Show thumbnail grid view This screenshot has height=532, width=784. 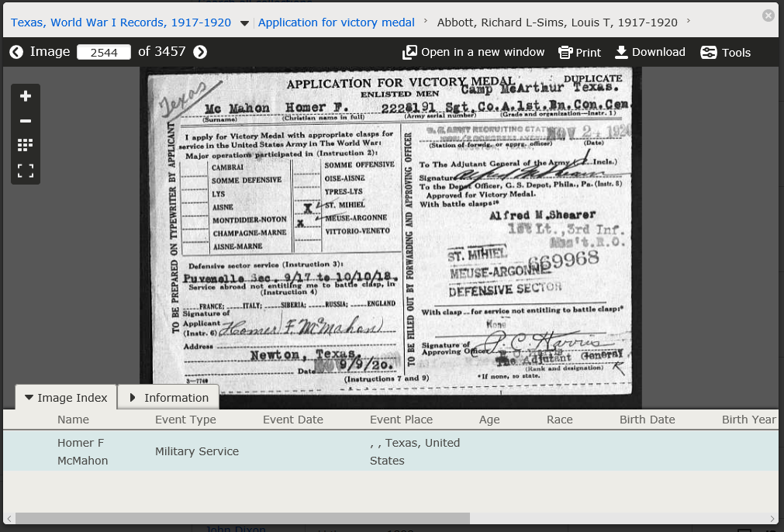(x=26, y=145)
